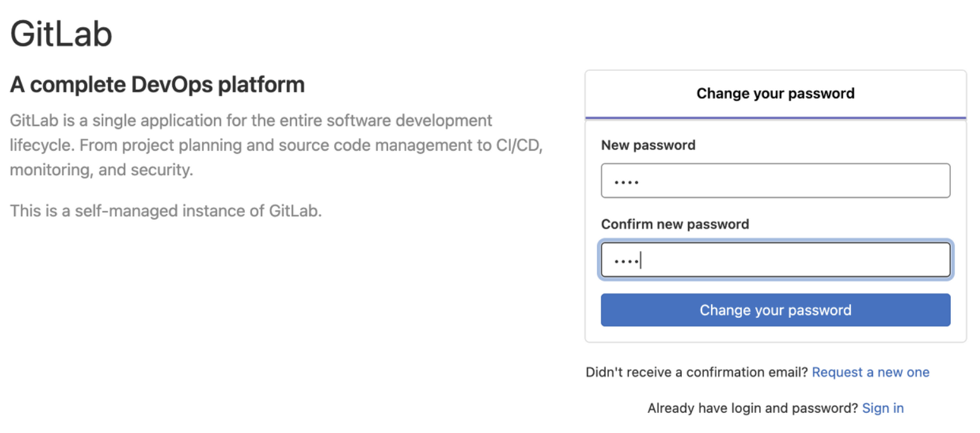
Task: Click the New password label
Action: click(x=648, y=145)
